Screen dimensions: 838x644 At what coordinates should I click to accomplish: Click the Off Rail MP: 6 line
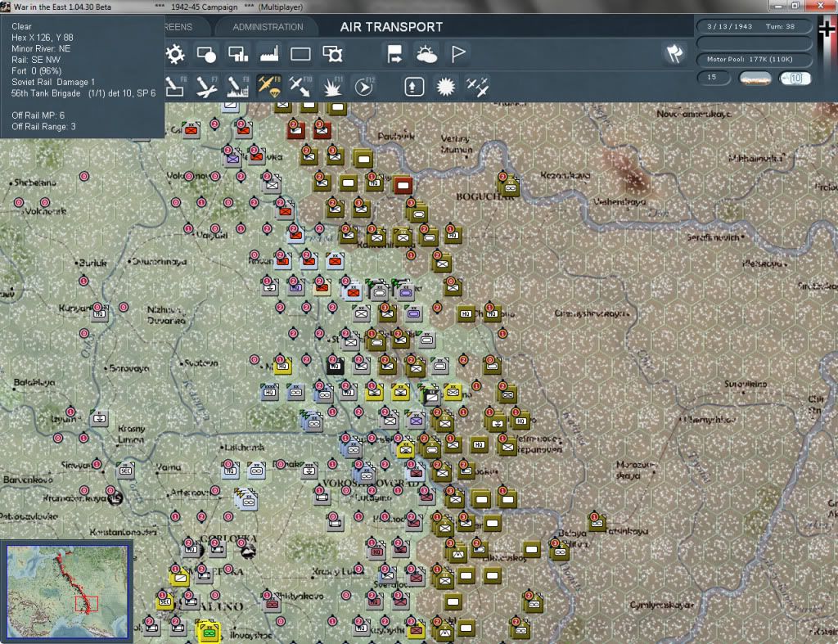click(x=38, y=115)
